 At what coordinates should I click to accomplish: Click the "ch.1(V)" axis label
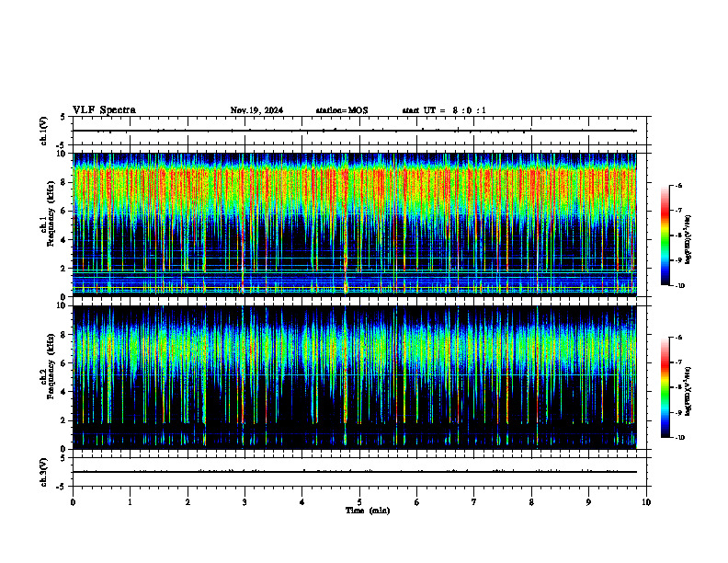(44, 131)
